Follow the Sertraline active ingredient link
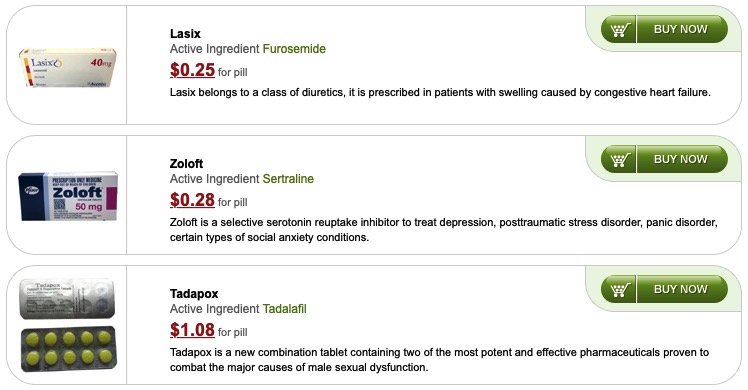Image resolution: width=748 pixels, height=390 pixels. click(288, 179)
